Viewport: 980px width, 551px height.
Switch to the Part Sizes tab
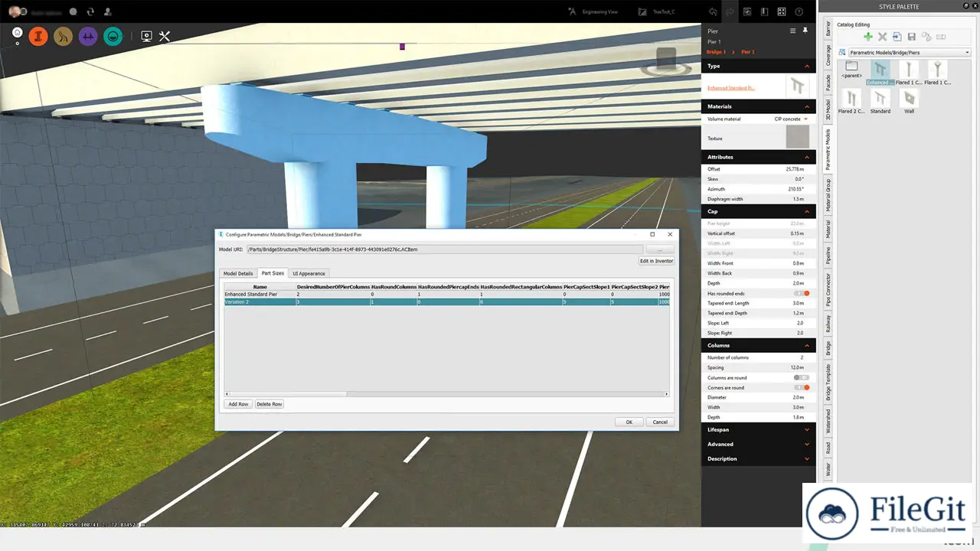(273, 273)
